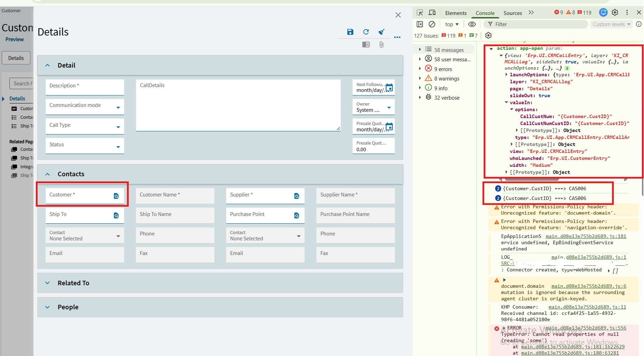Click the 9 errors counter in DevTools toolbar
The width and height of the screenshot is (644, 356).
click(559, 13)
